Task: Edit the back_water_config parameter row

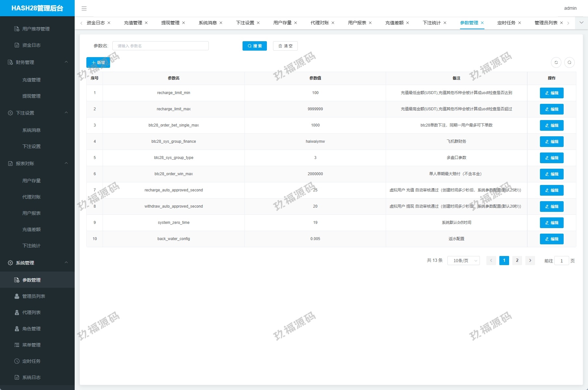Action: (x=552, y=239)
